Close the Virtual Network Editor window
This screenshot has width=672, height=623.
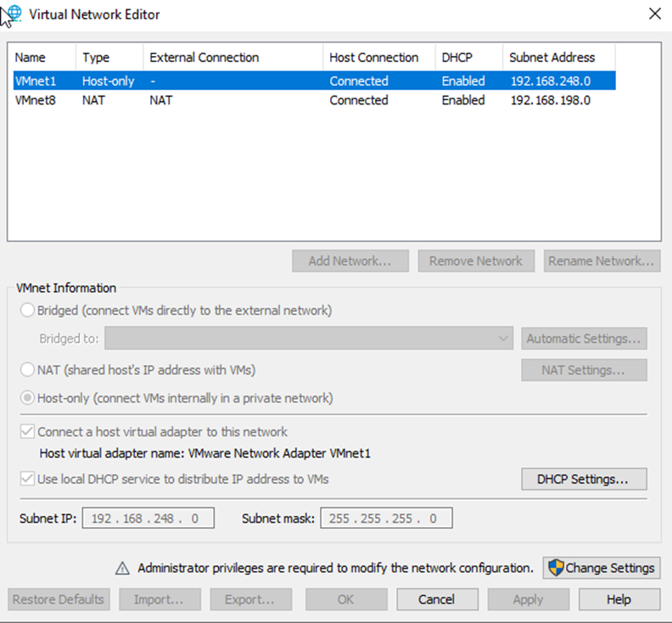[x=655, y=14]
